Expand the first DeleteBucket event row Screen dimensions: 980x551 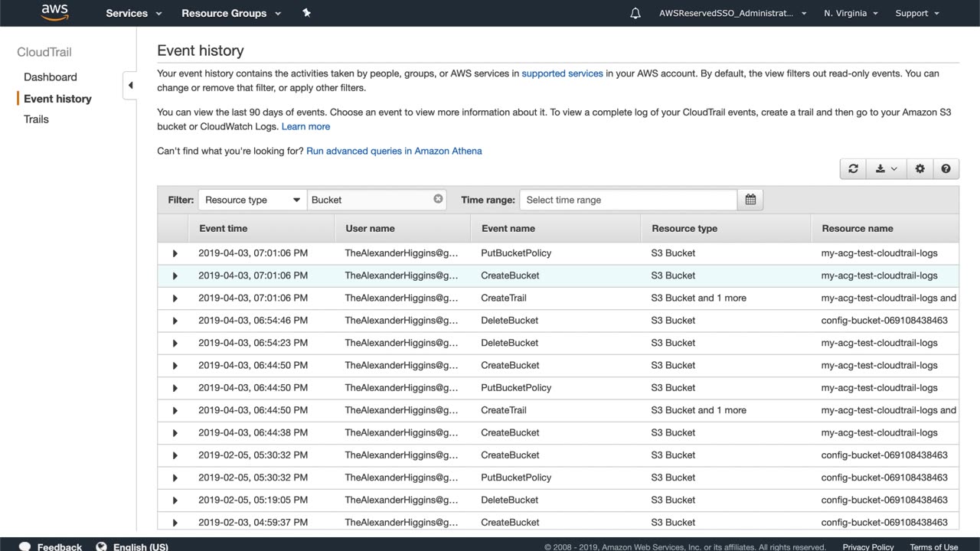[x=175, y=321]
